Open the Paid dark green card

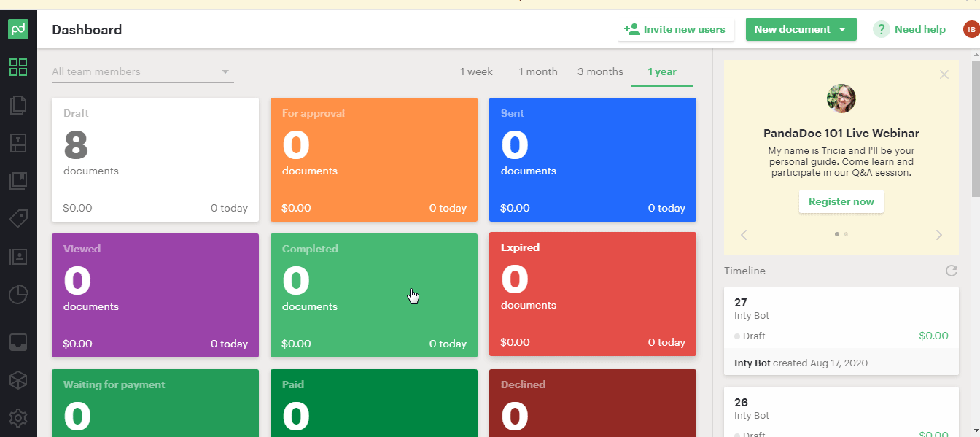[374, 403]
